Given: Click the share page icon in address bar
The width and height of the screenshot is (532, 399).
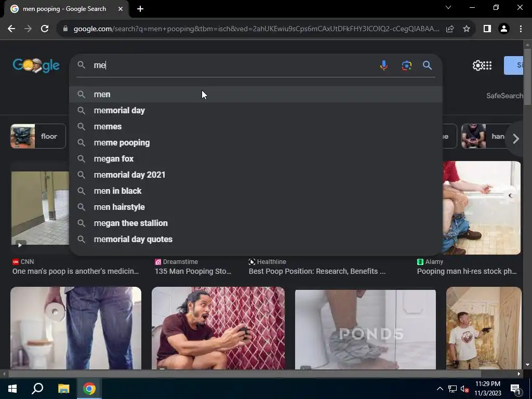Looking at the screenshot, I should 450,29.
